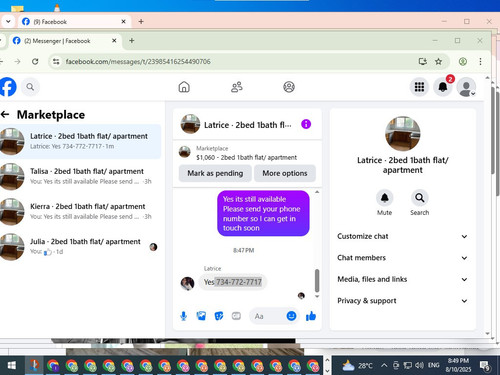Open a new tab in Messenger window
The height and width of the screenshot is (375, 500).
pos(132,41)
